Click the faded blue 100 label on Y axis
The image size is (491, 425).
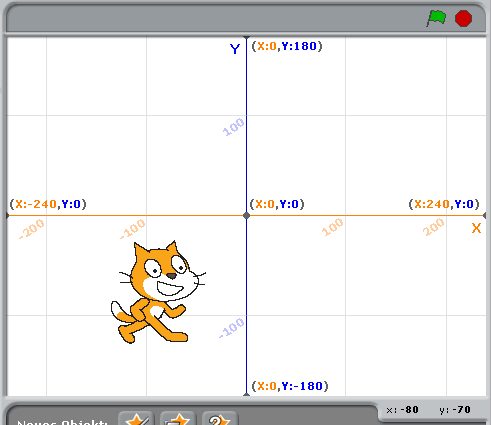234,127
